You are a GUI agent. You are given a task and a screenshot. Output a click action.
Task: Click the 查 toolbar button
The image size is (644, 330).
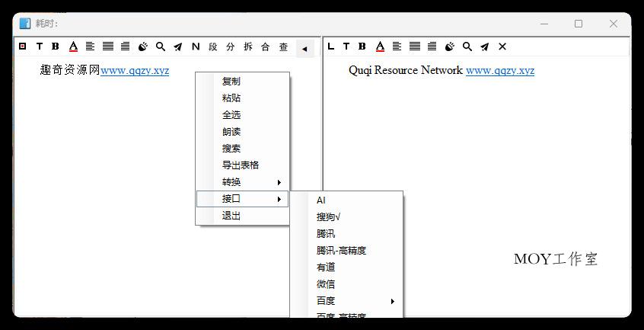tap(283, 46)
